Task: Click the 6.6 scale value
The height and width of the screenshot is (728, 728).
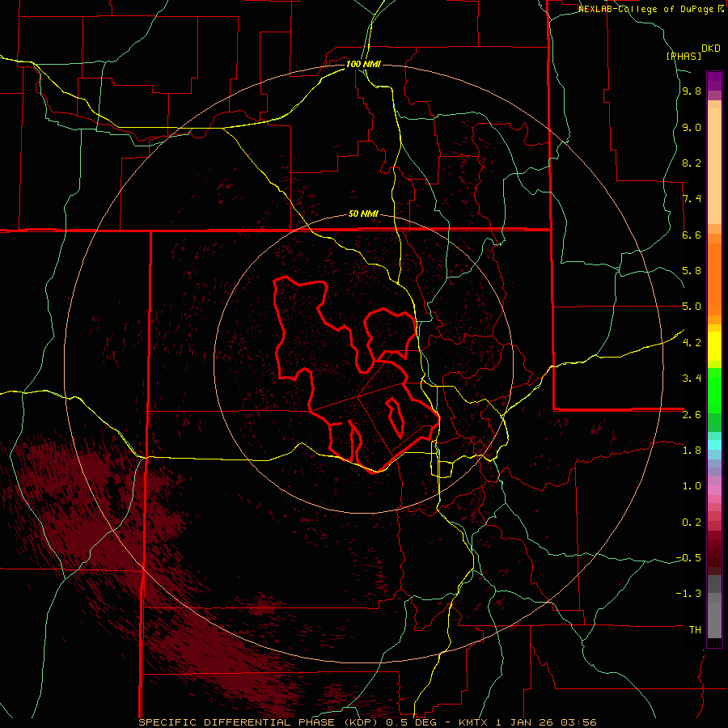Action: point(692,235)
